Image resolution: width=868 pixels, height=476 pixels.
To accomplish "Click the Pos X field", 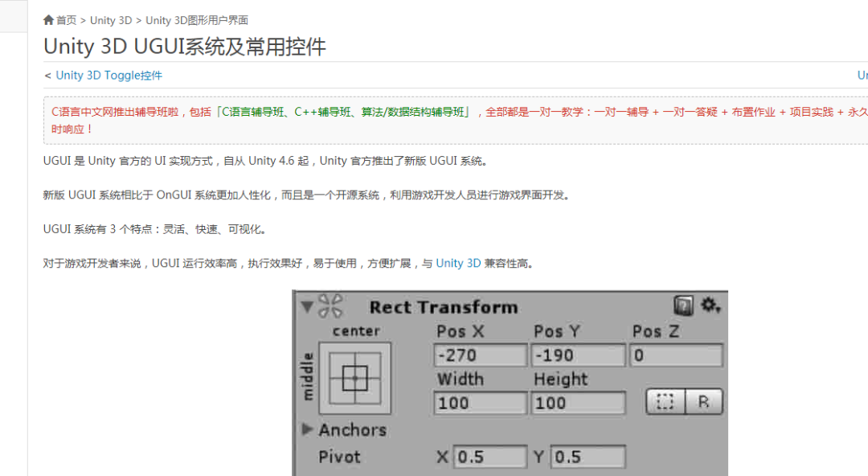I will click(480, 355).
